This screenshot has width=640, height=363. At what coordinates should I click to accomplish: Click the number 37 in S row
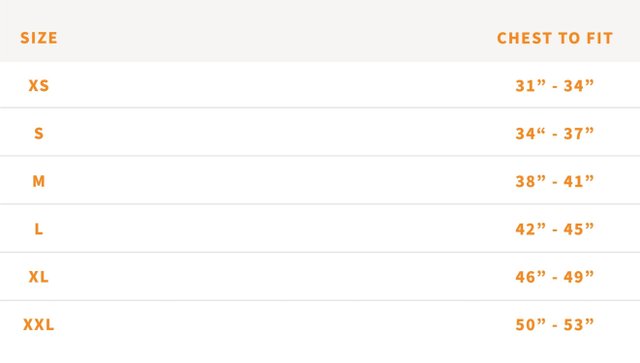point(573,134)
